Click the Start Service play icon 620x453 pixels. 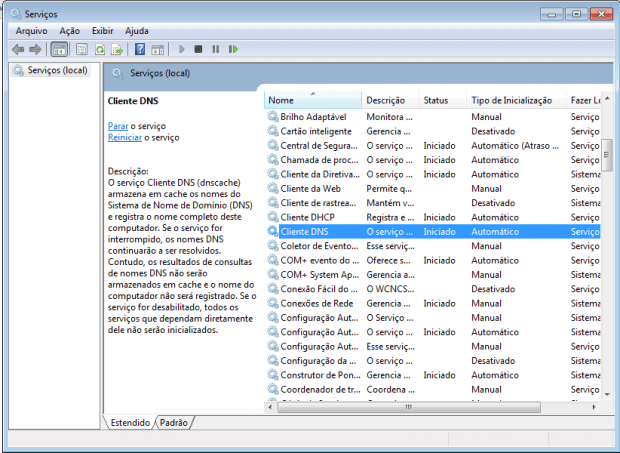[x=181, y=49]
